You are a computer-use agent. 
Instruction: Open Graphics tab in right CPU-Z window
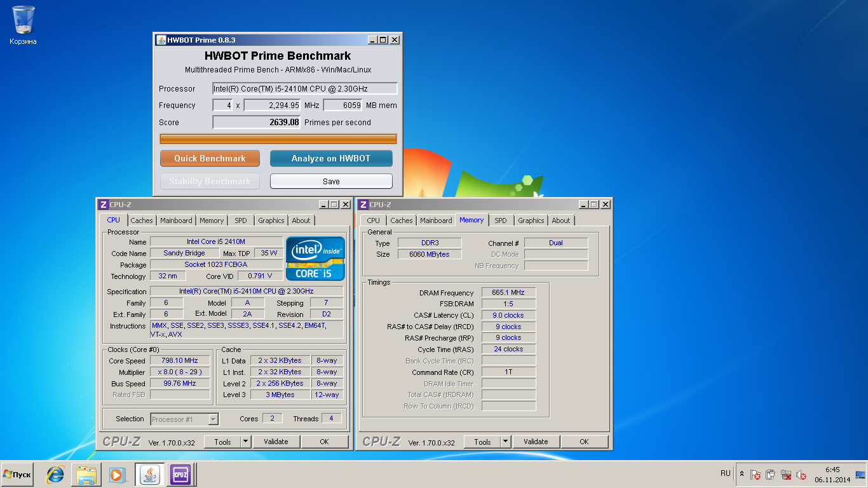[x=531, y=220]
